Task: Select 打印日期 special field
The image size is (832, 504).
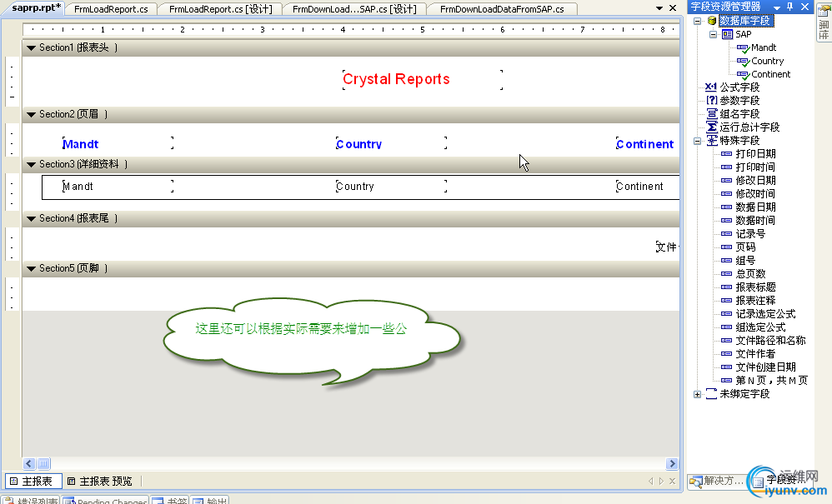Action: (755, 154)
